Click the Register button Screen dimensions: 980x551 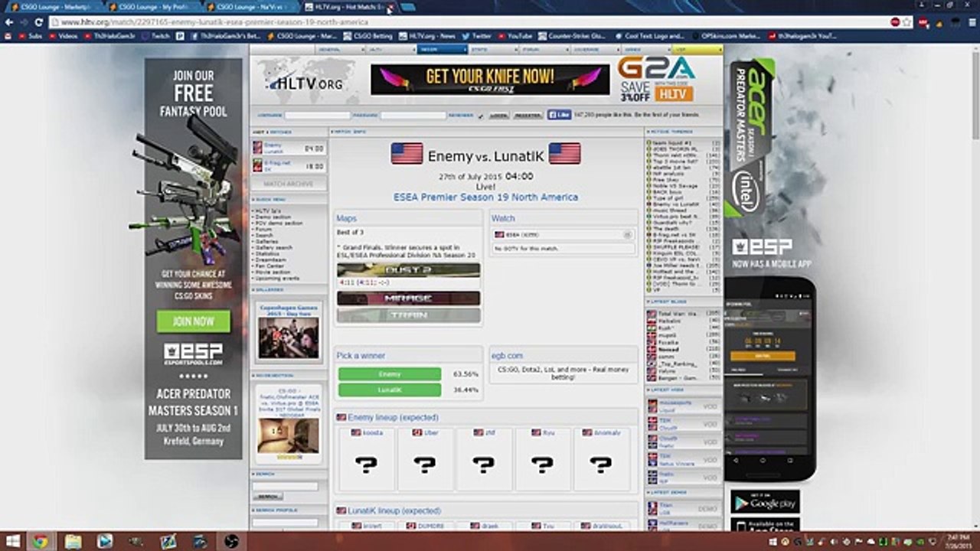pyautogui.click(x=527, y=116)
